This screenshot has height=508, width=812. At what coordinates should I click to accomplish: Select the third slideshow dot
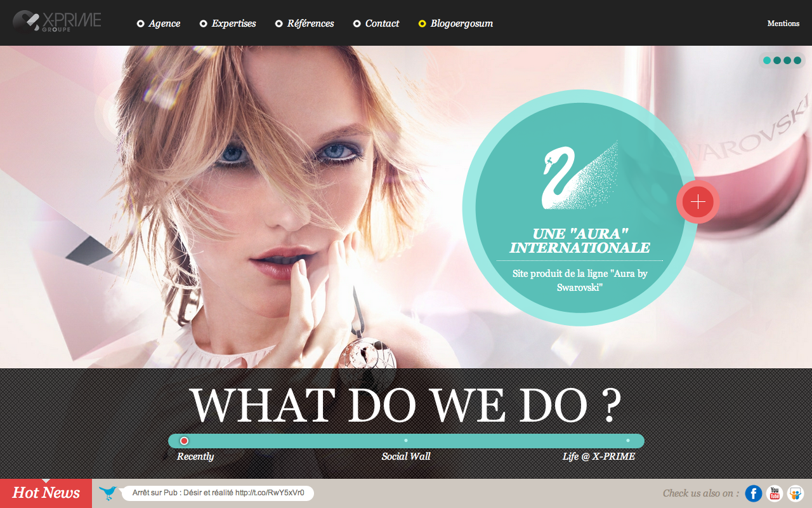787,60
